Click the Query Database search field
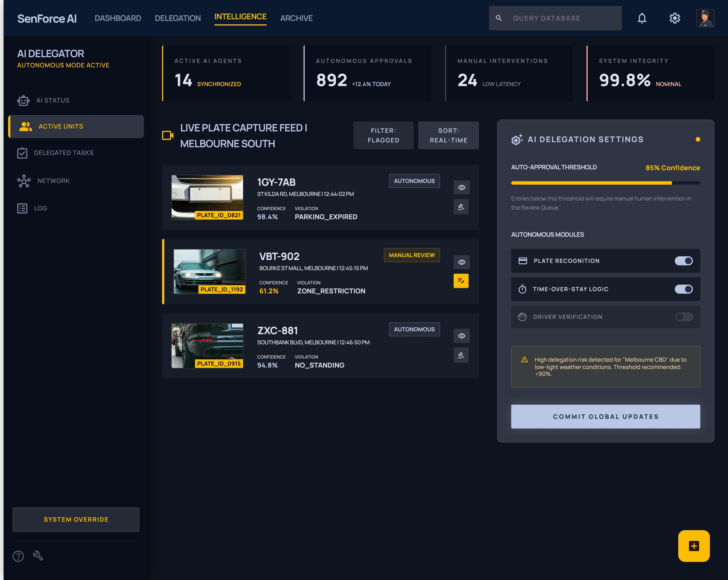This screenshot has width=728, height=580. [x=555, y=18]
